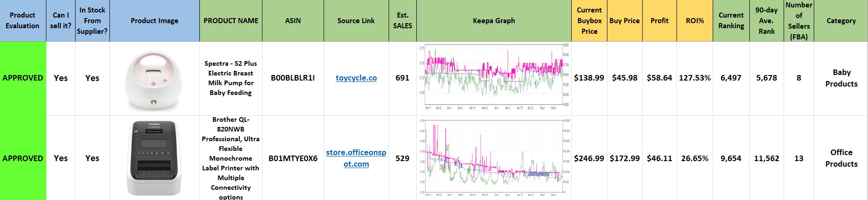
Task: Select the Brother QL-820NWB product name cell
Action: [x=231, y=158]
